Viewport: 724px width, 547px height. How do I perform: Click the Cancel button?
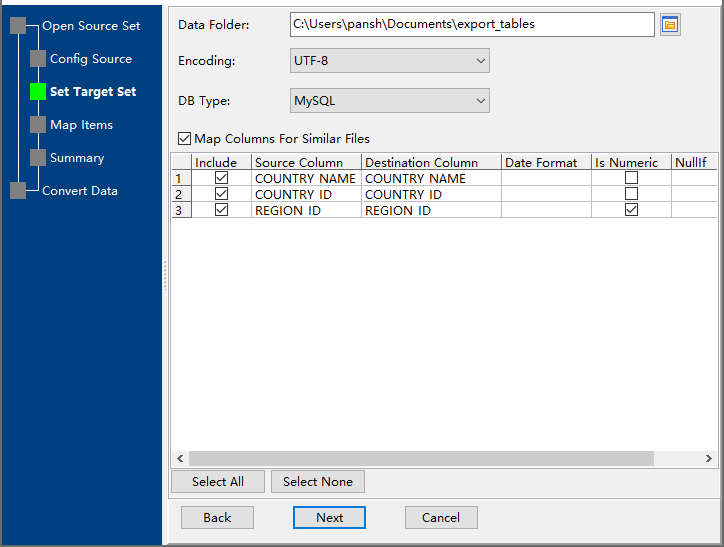(441, 517)
